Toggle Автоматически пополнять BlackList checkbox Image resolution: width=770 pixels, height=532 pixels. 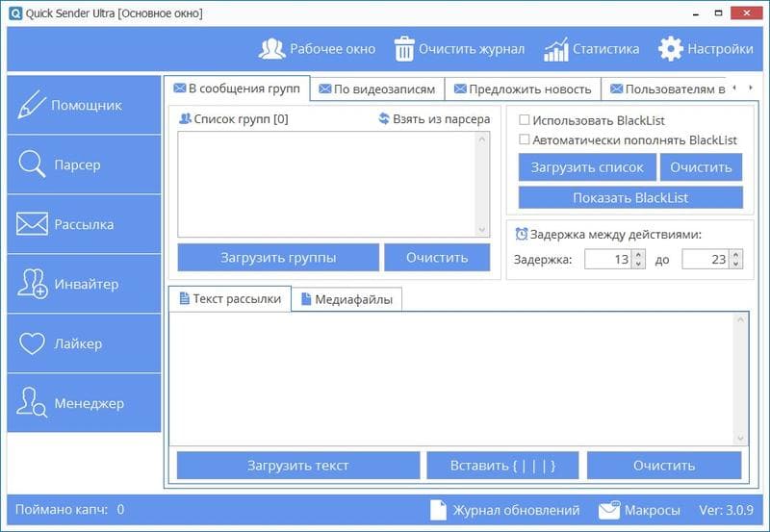coord(525,139)
